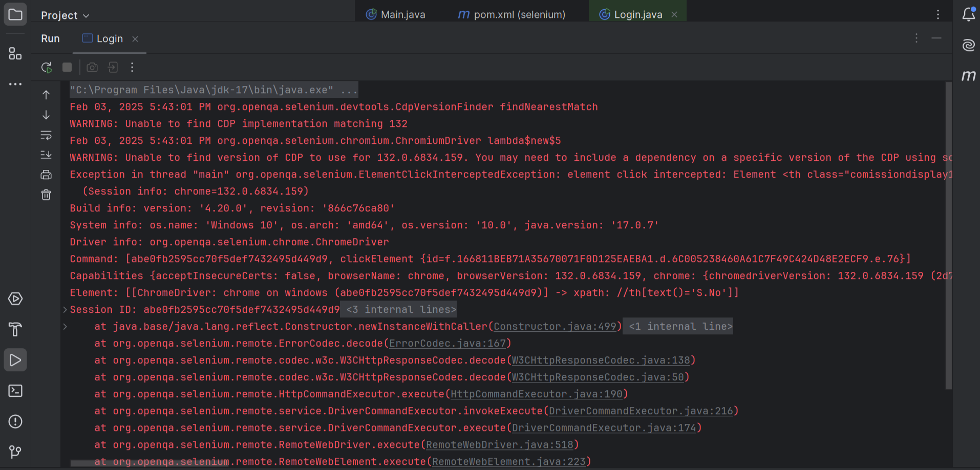
Task: Open HttpCommandExecutor.java:190 link
Action: click(536, 394)
